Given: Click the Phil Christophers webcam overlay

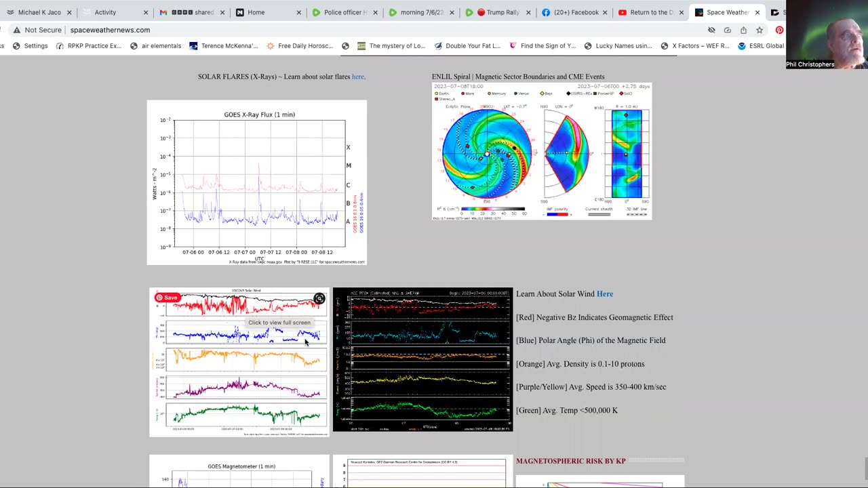Looking at the screenshot, I should [827, 35].
